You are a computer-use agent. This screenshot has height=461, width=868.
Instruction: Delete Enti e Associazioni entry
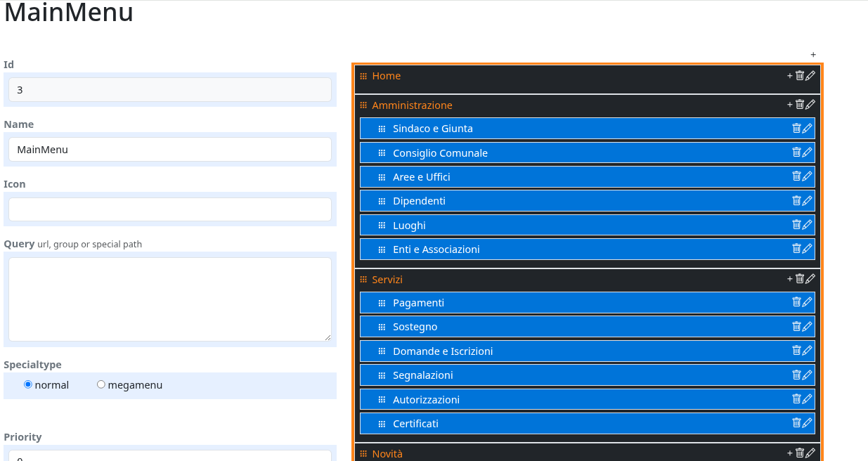click(797, 248)
